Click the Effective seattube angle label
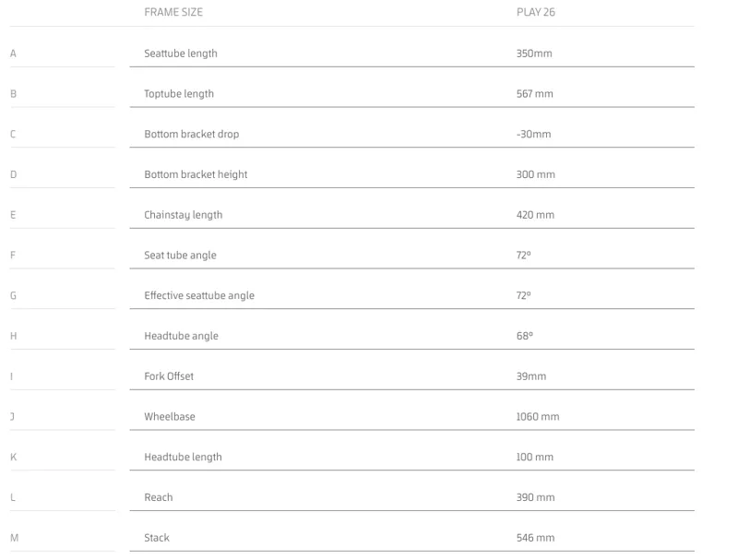 [x=199, y=295]
